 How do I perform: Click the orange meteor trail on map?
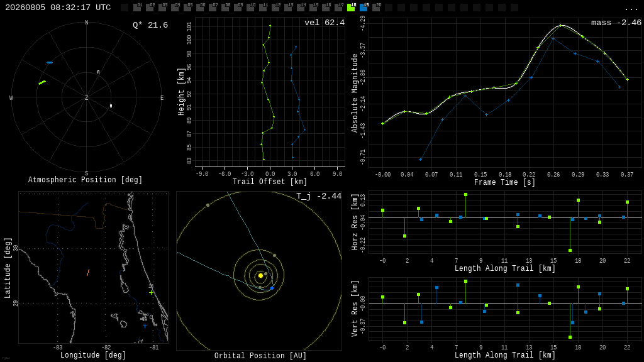(88, 273)
